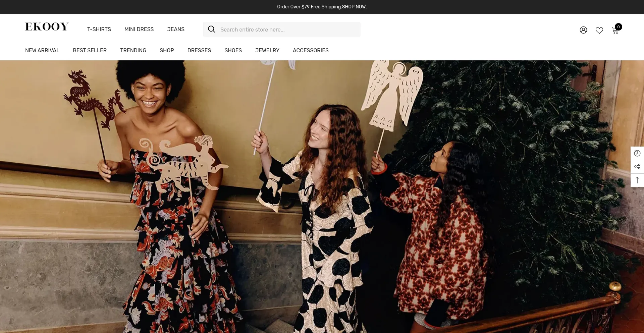Viewport: 644px width, 333px height.
Task: Open the DRESSES category
Action: (199, 50)
